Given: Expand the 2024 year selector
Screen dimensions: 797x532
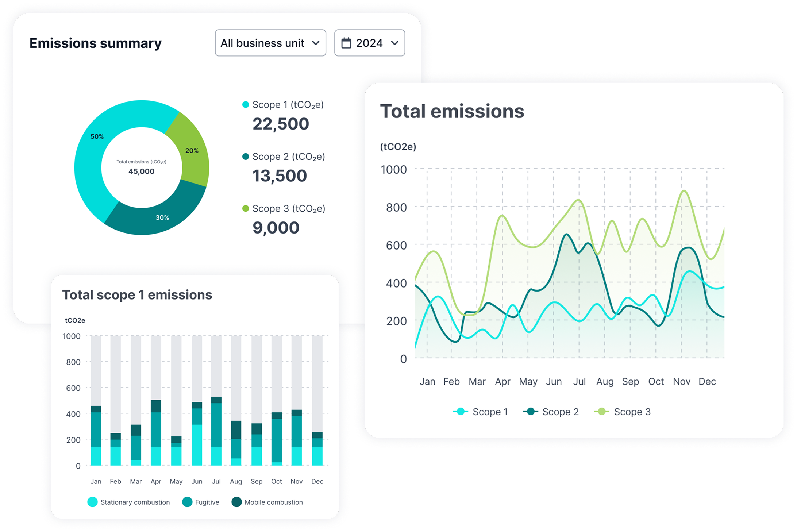Looking at the screenshot, I should tap(369, 43).
